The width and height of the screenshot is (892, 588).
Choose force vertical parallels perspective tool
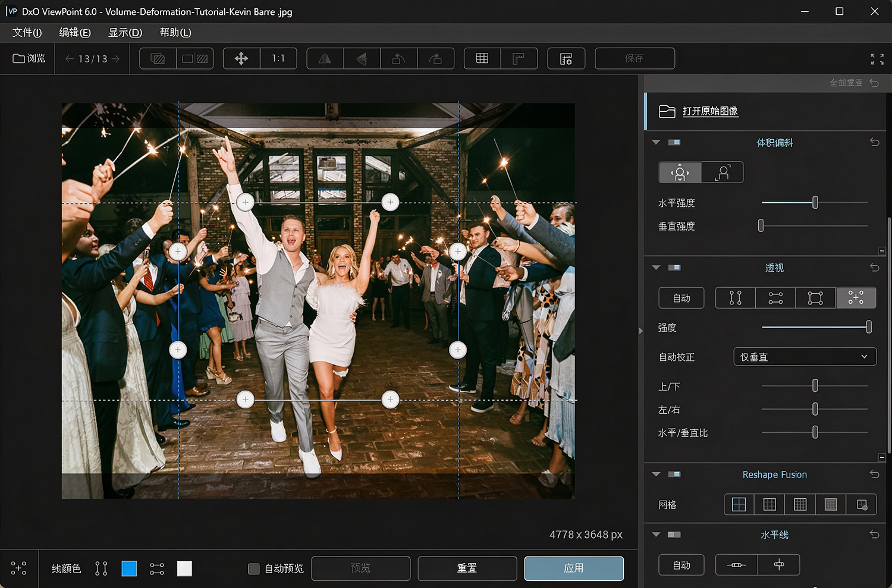pos(736,298)
